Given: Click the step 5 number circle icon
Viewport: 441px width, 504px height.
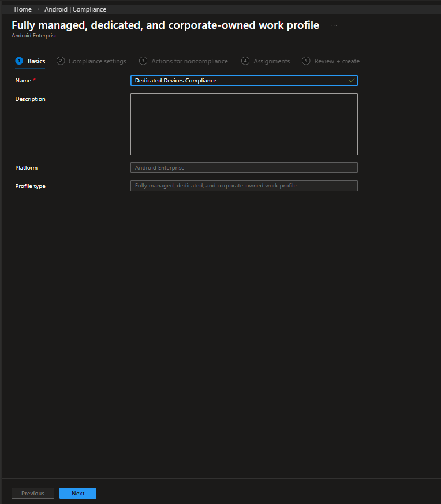Looking at the screenshot, I should point(306,61).
